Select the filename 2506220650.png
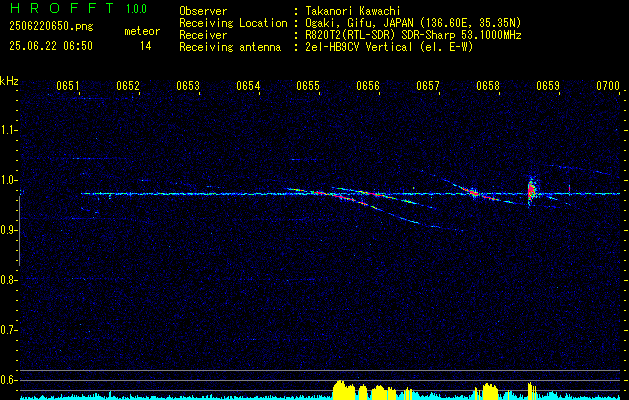Screen dimensions: 629x400 pos(51,26)
